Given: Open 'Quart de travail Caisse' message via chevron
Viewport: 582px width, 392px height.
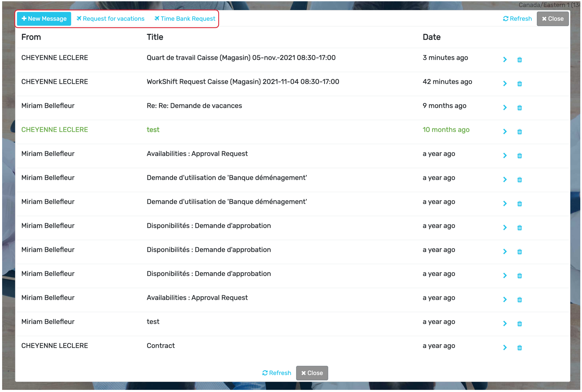Looking at the screenshot, I should pyautogui.click(x=505, y=60).
